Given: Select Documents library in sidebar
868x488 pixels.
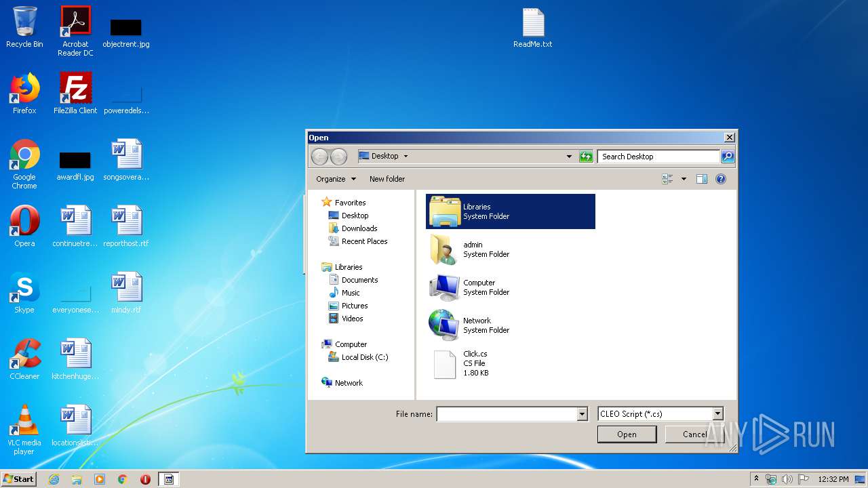Looking at the screenshot, I should click(353, 280).
